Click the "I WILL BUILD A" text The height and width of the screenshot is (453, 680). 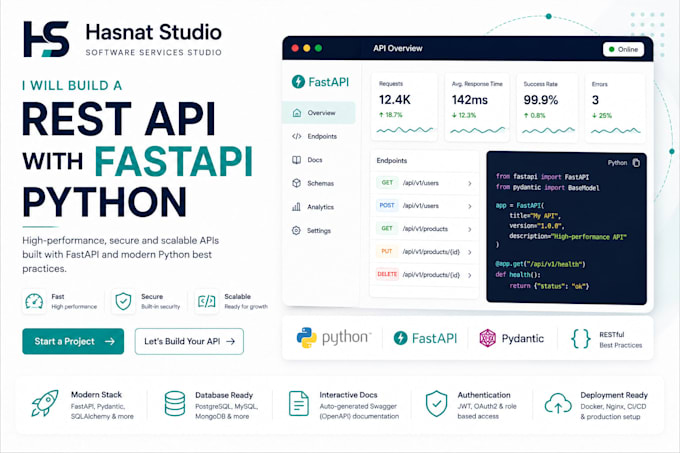tap(72, 85)
